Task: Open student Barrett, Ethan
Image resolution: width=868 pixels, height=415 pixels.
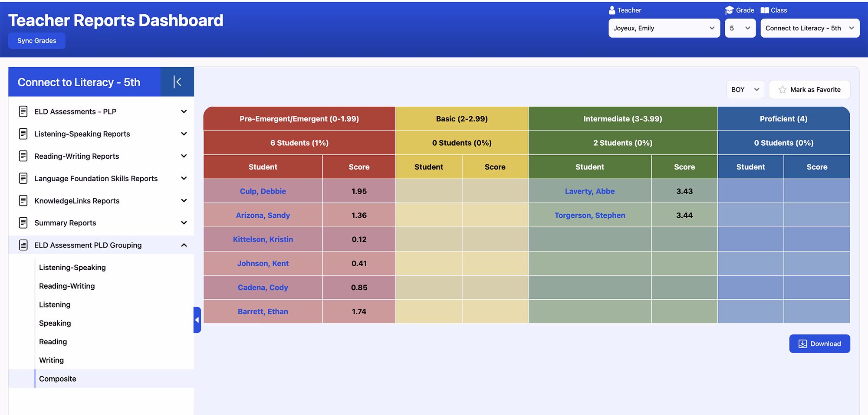Action: click(x=263, y=311)
